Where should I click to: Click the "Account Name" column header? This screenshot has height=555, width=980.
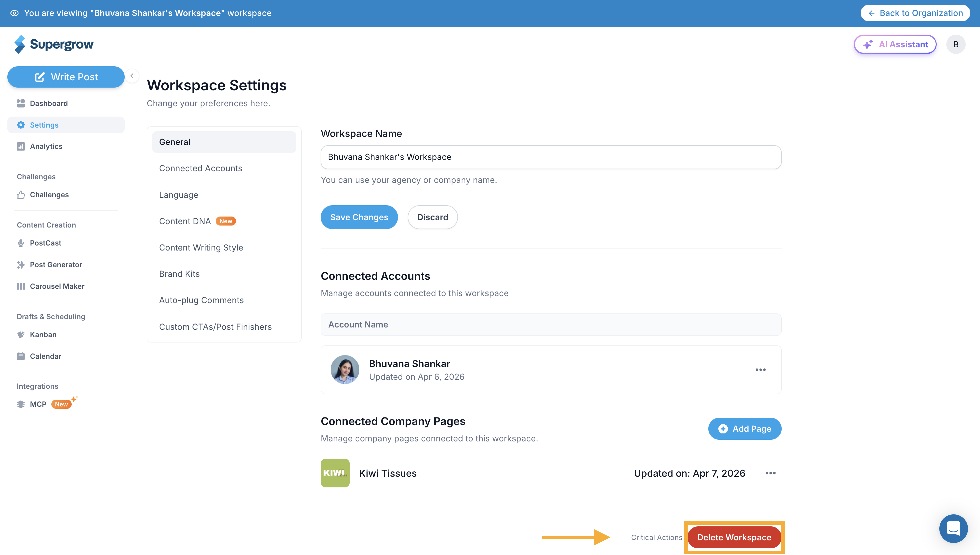click(358, 325)
